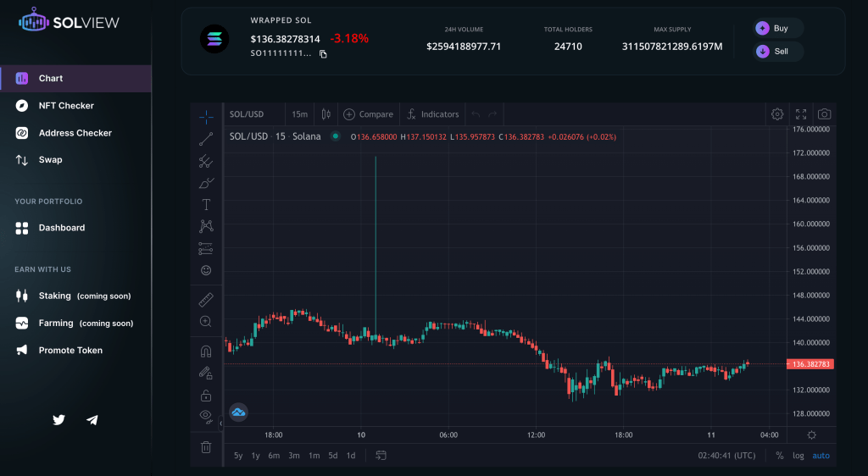Open the Indicators menu

[x=433, y=114]
